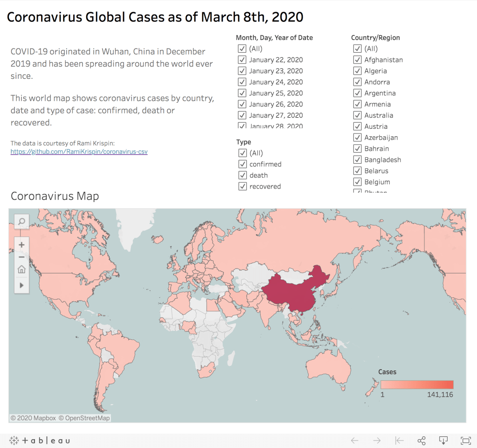Uncheck the Australia country checkbox
The width and height of the screenshot is (477, 448).
[x=358, y=115]
